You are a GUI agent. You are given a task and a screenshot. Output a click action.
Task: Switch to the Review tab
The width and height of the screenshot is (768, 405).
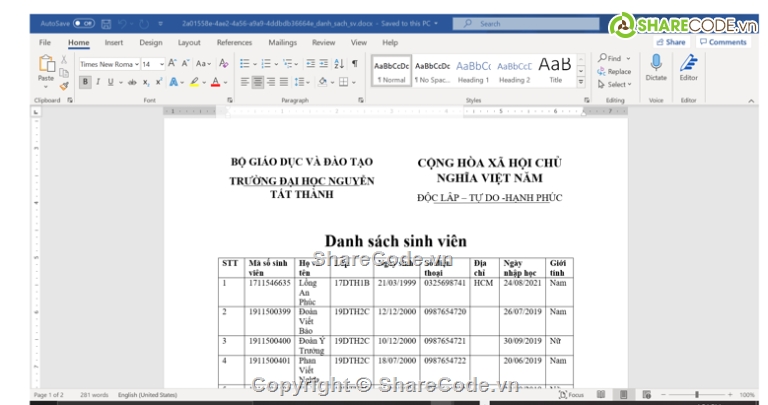coord(324,43)
